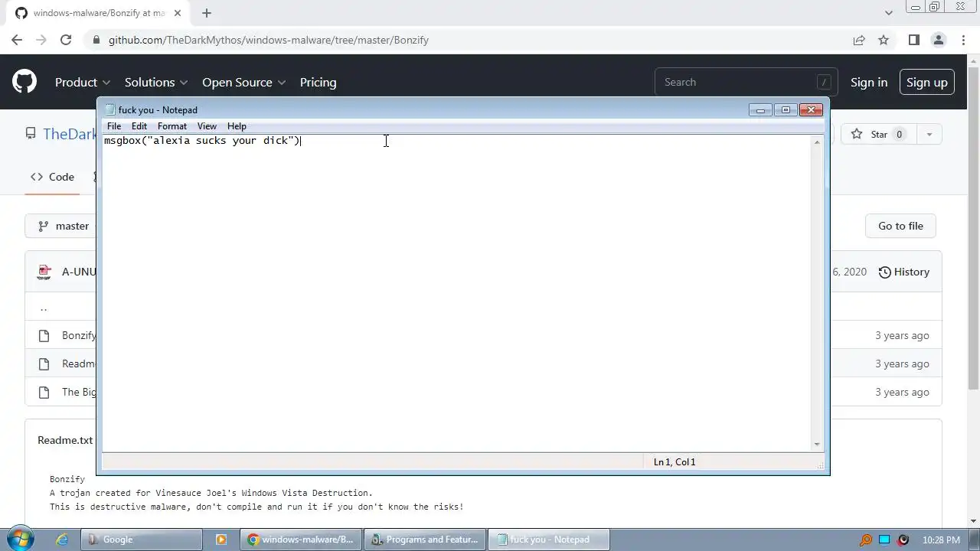Click the Go to file button
This screenshot has height=551, width=980.
(900, 226)
